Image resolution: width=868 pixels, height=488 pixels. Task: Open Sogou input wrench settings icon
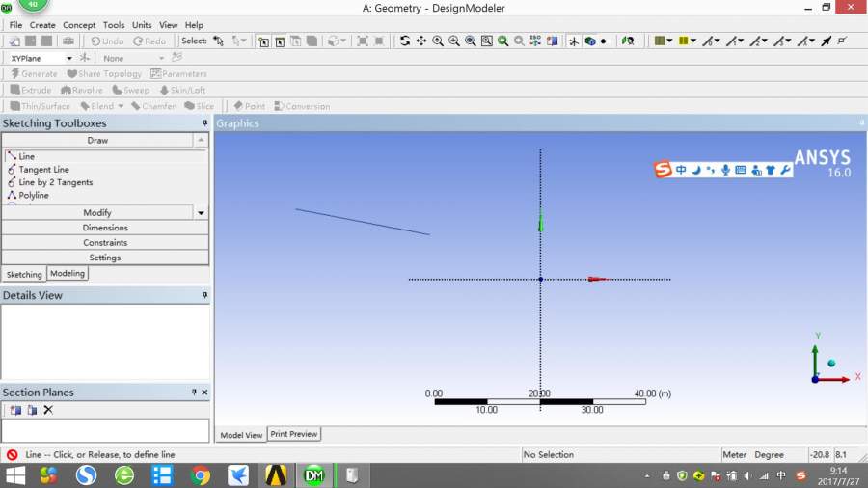[785, 170]
